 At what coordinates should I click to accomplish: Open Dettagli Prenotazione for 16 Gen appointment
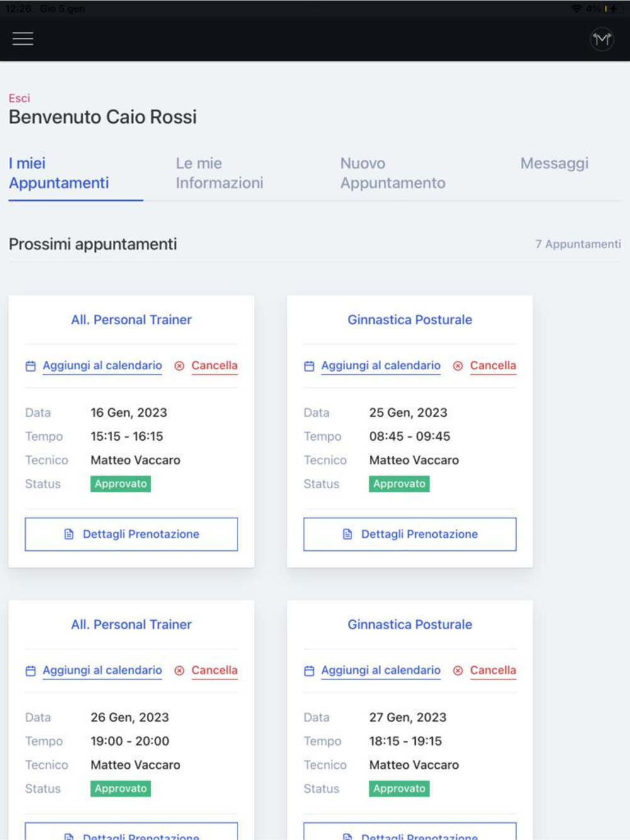tap(131, 534)
